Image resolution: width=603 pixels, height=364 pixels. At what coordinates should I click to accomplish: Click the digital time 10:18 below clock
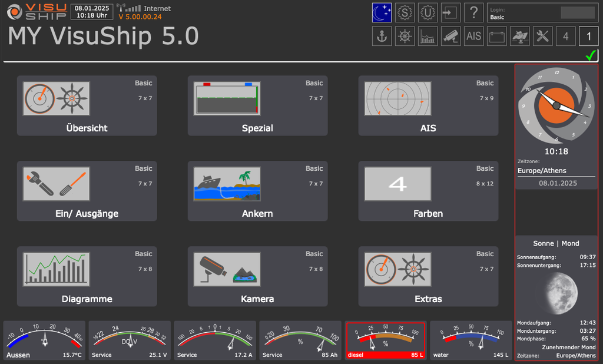coord(556,151)
